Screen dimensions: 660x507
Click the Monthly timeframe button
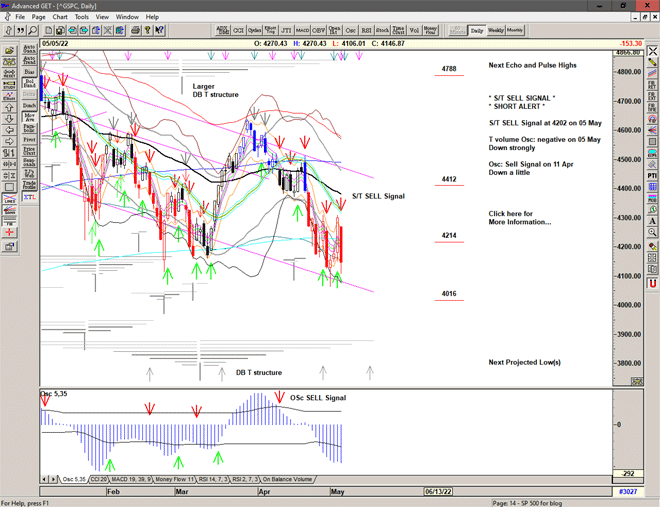(x=515, y=30)
